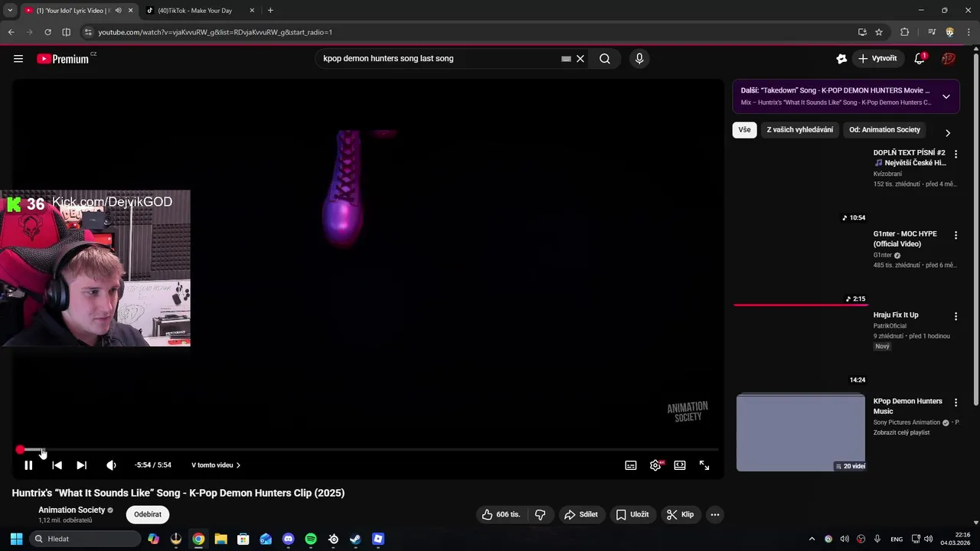Pause the video
This screenshot has width=980, height=551.
point(28,465)
